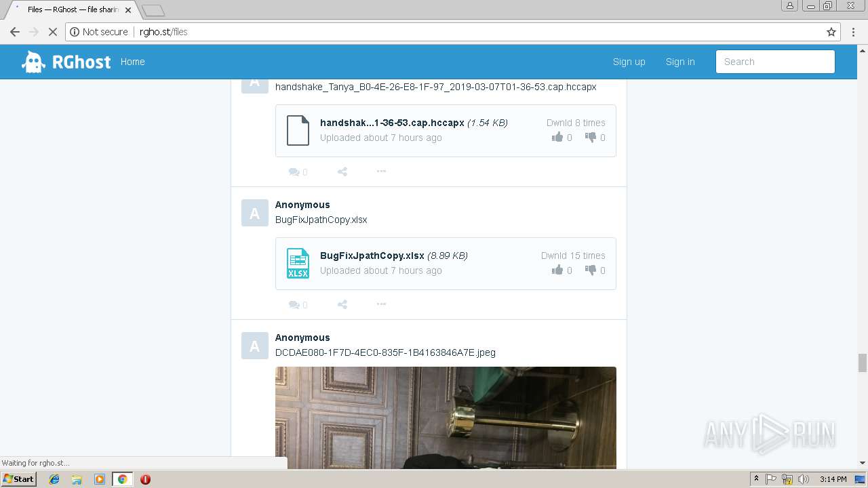Share the handshake hccapx post
The image size is (868, 488).
point(342,172)
